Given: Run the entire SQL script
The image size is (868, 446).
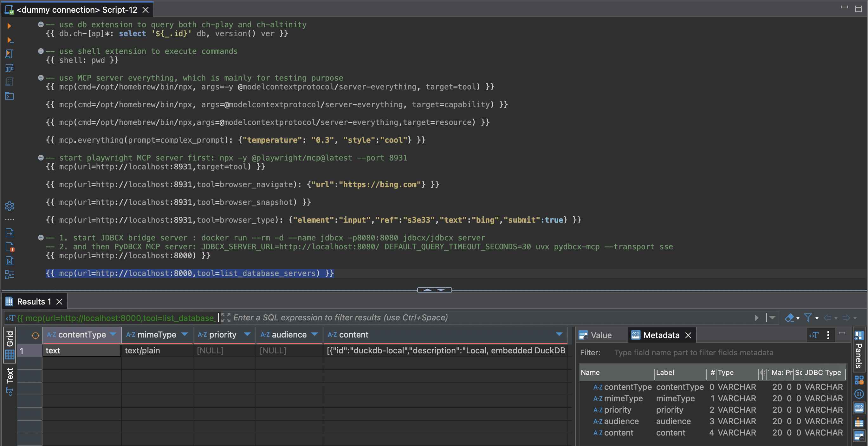Looking at the screenshot, I should (x=9, y=54).
